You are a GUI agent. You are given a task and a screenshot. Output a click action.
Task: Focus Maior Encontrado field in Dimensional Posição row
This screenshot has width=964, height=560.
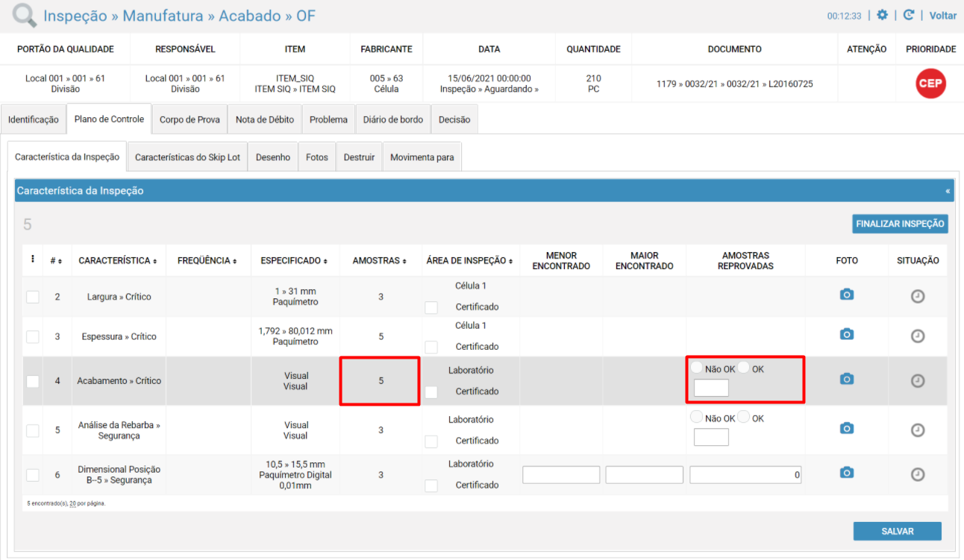coord(645,475)
